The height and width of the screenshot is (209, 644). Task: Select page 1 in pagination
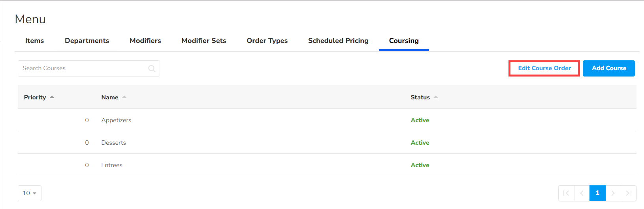(x=597, y=193)
